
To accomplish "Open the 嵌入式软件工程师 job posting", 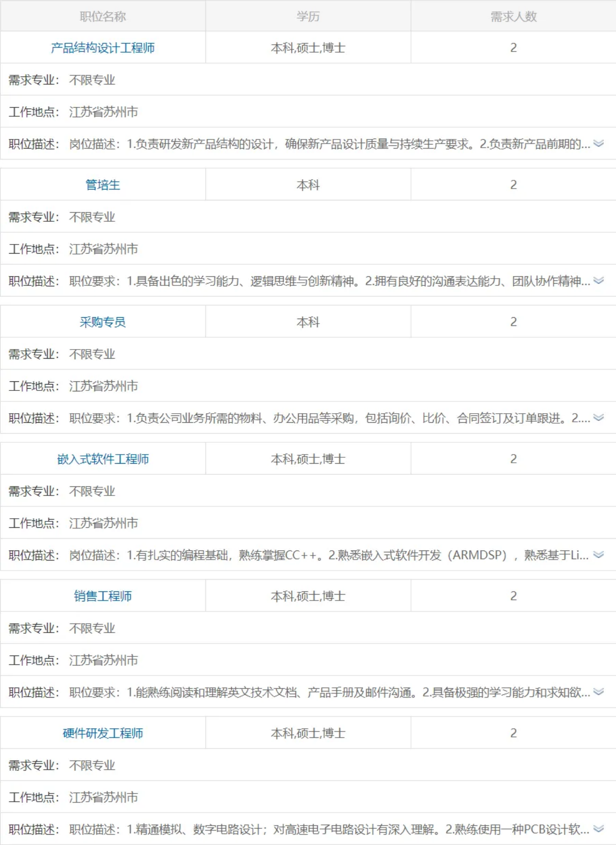I will coord(103,459).
